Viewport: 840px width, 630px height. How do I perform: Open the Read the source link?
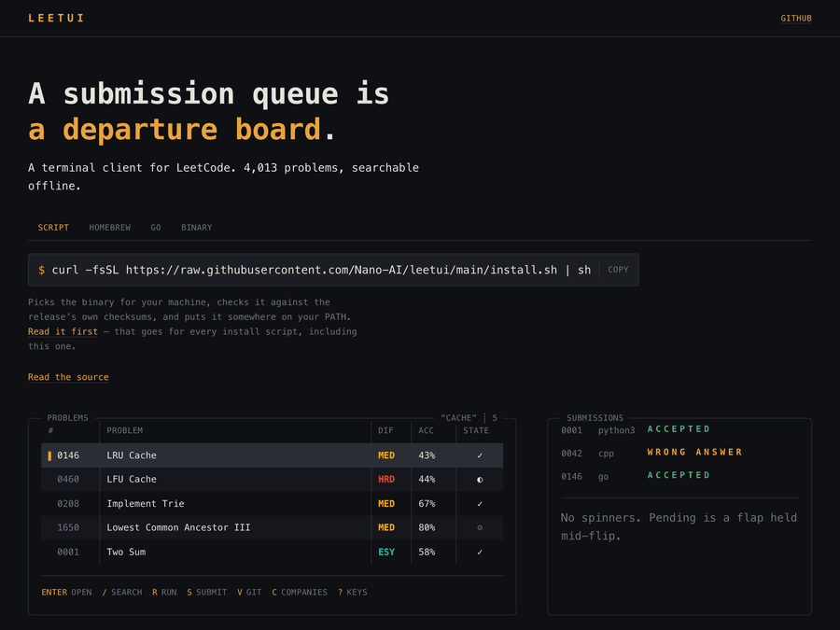point(68,377)
